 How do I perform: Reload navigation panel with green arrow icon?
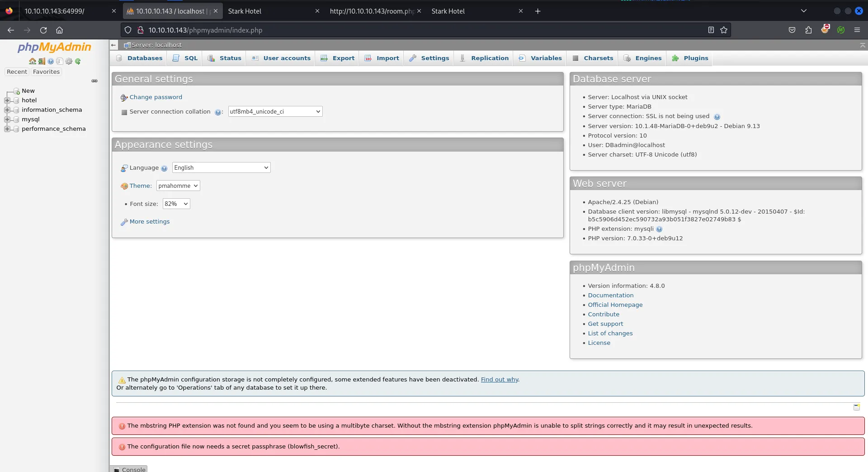(x=78, y=61)
